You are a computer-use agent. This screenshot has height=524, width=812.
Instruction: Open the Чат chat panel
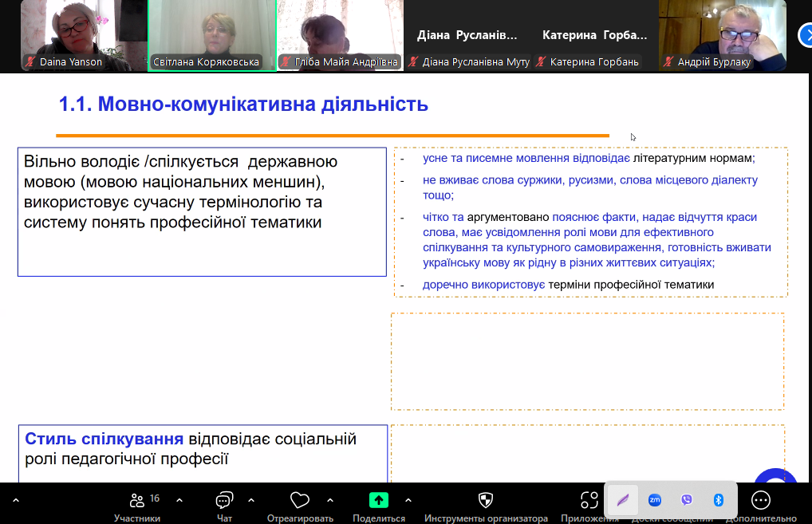point(224,501)
